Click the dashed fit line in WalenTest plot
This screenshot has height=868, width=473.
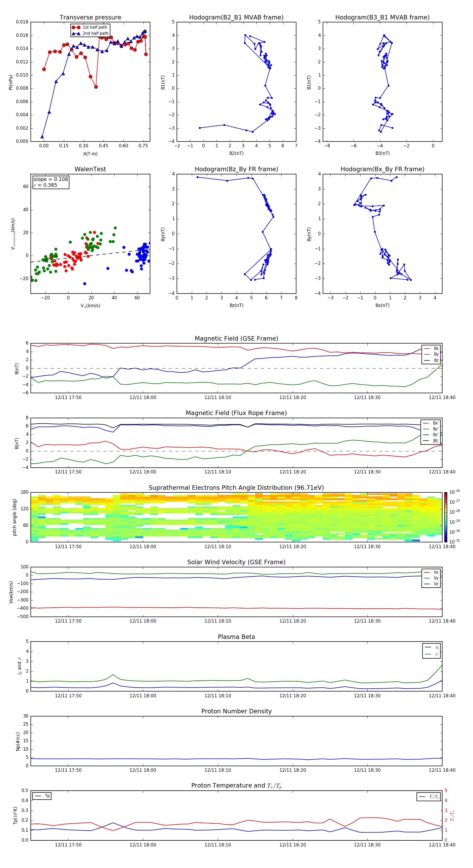pyautogui.click(x=90, y=256)
